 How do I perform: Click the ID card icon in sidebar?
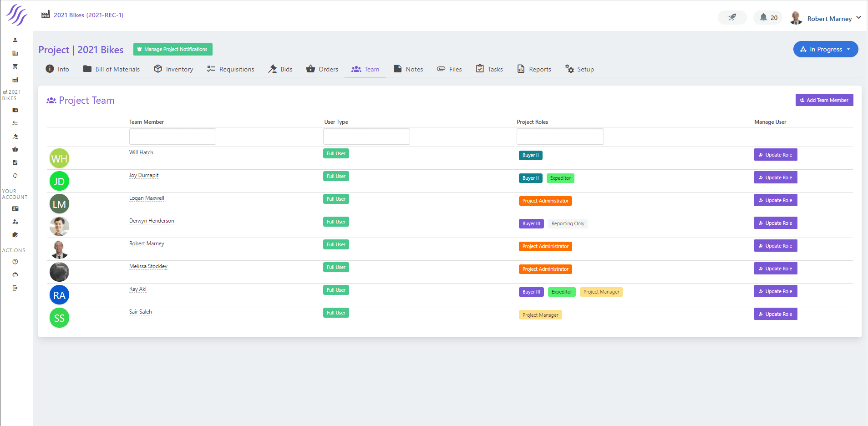coord(15,209)
